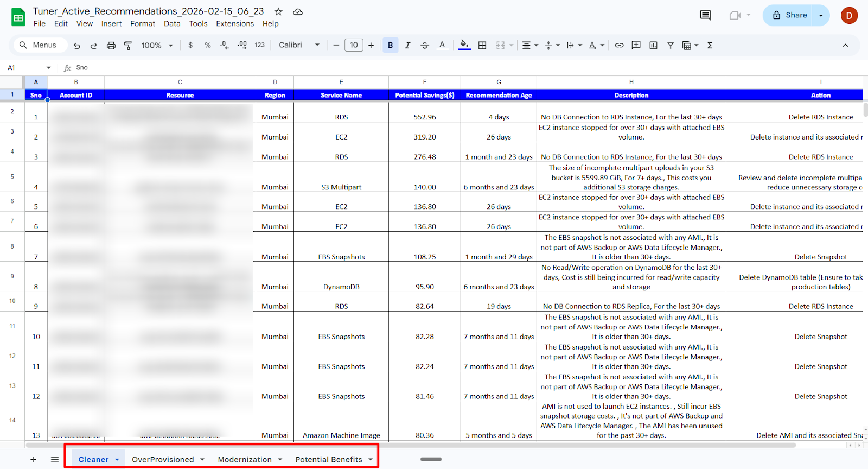
Task: Toggle bold formatting button
Action: click(x=390, y=46)
